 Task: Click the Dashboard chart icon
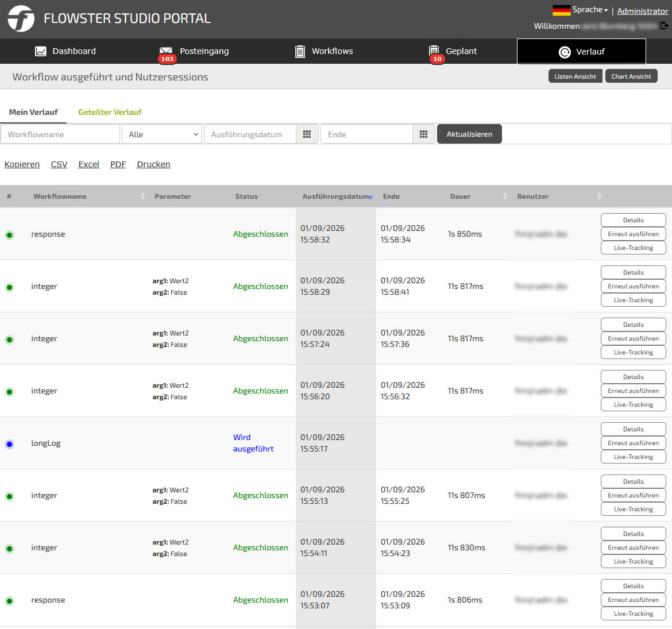pyautogui.click(x=41, y=51)
